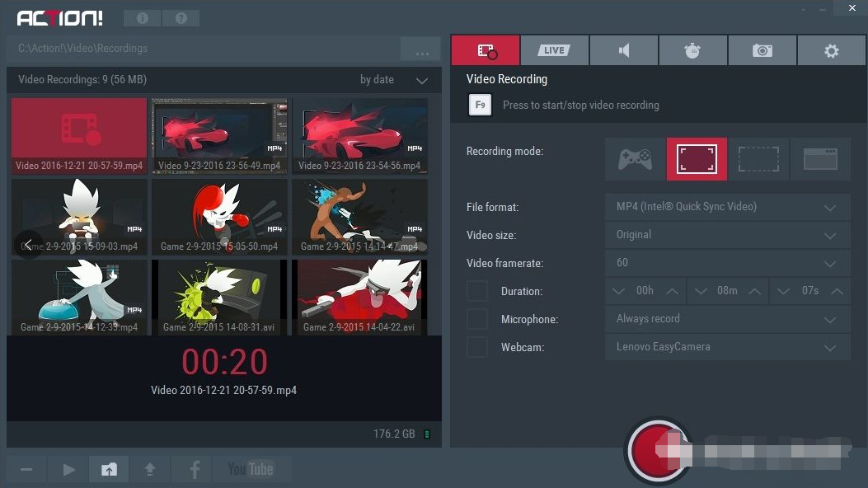Open the Video framerate dropdown
Image resolution: width=868 pixels, height=488 pixels.
pyautogui.click(x=727, y=263)
